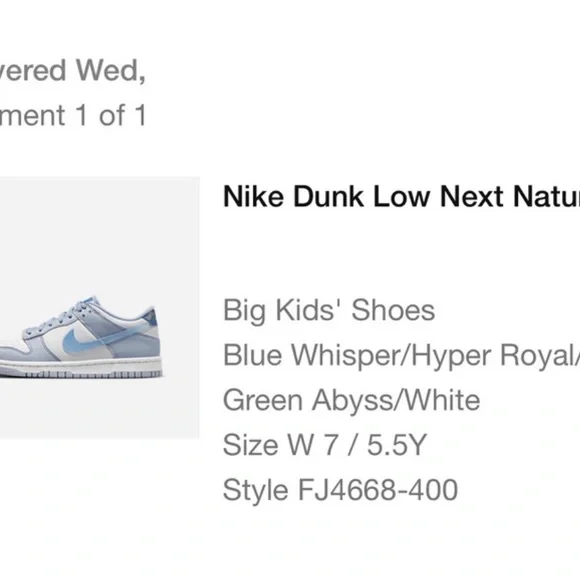The width and height of the screenshot is (580, 580).
Task: Click the Style FJ4668-400 line
Action: click(x=340, y=490)
